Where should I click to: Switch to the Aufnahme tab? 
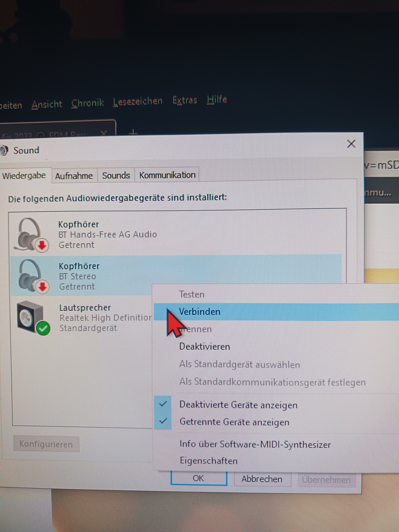[x=74, y=176]
